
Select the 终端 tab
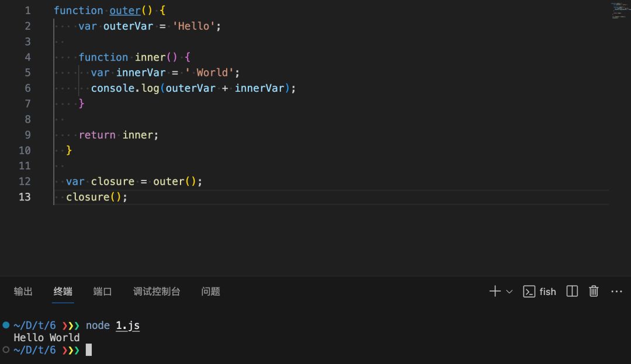click(63, 292)
